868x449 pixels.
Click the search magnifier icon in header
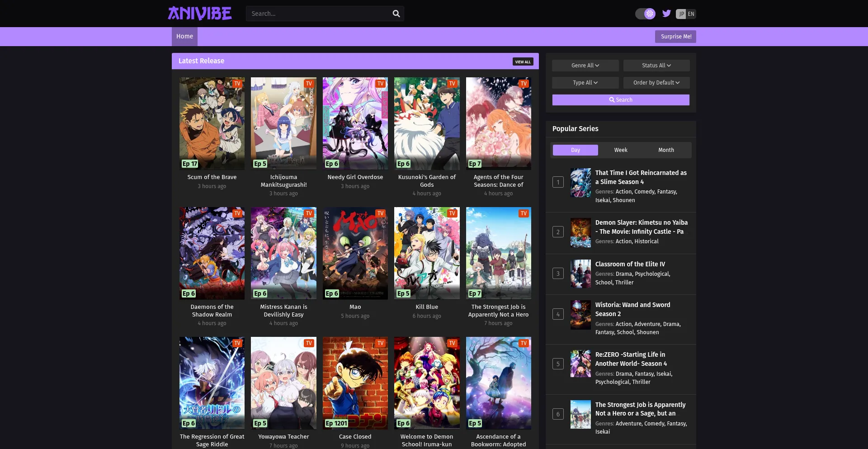396,14
